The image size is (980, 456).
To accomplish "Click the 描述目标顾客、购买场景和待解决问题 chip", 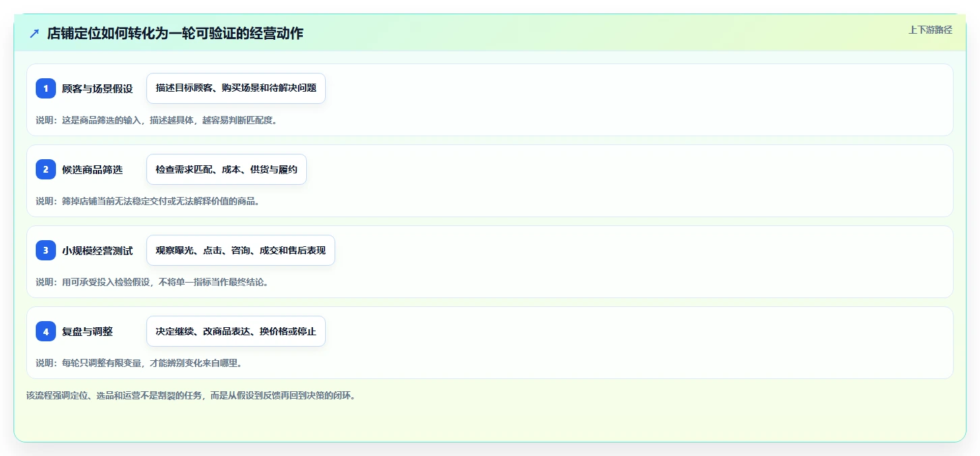I will point(236,88).
